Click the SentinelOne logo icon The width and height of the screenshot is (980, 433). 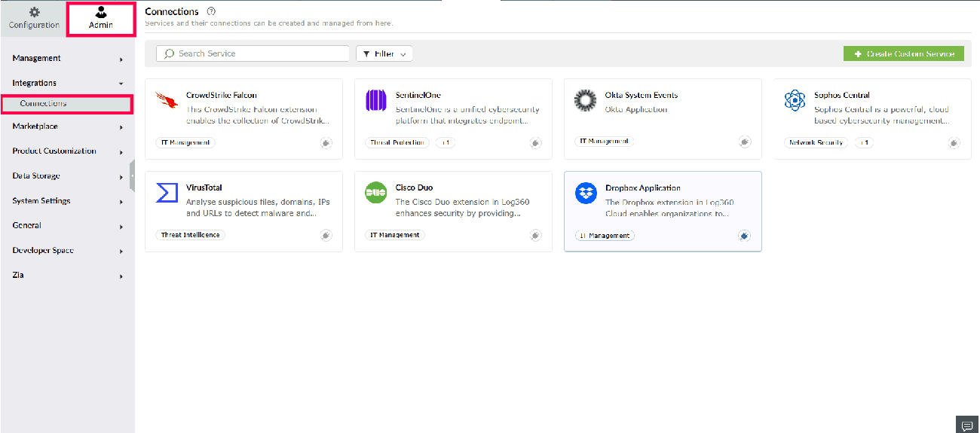(x=375, y=100)
